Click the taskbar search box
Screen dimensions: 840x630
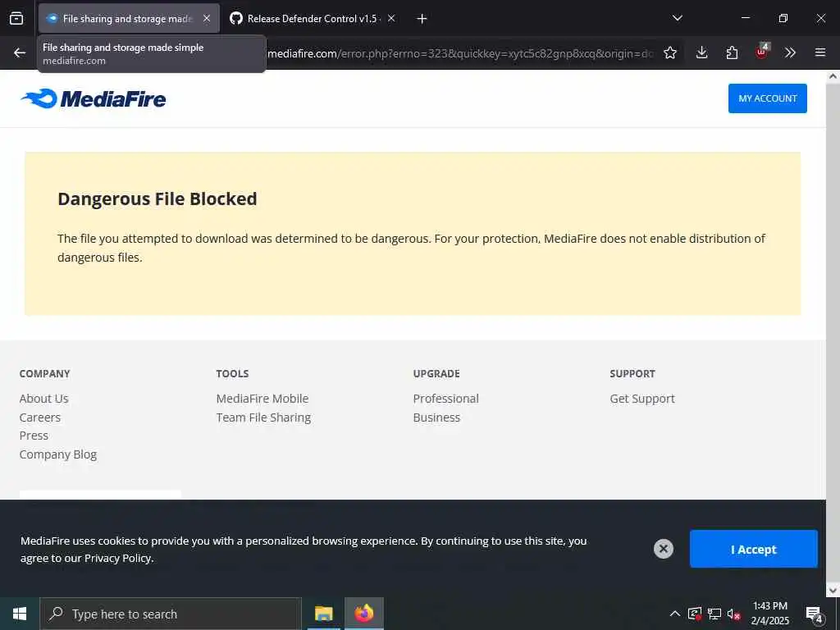(x=171, y=614)
